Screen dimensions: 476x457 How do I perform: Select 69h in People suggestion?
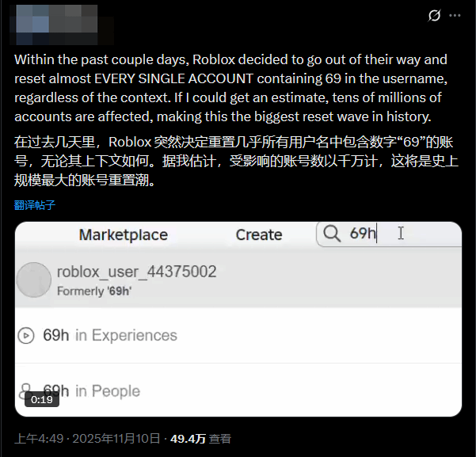coord(238,390)
